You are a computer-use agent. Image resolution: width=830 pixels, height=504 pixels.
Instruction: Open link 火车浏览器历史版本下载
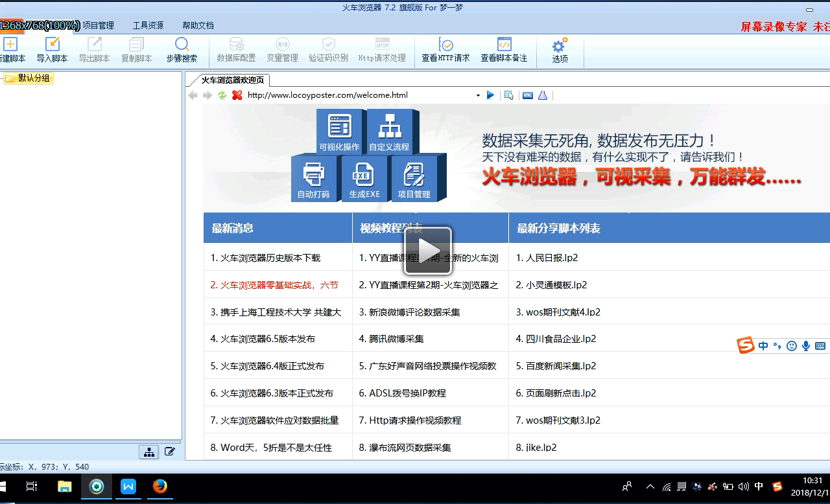click(270, 258)
